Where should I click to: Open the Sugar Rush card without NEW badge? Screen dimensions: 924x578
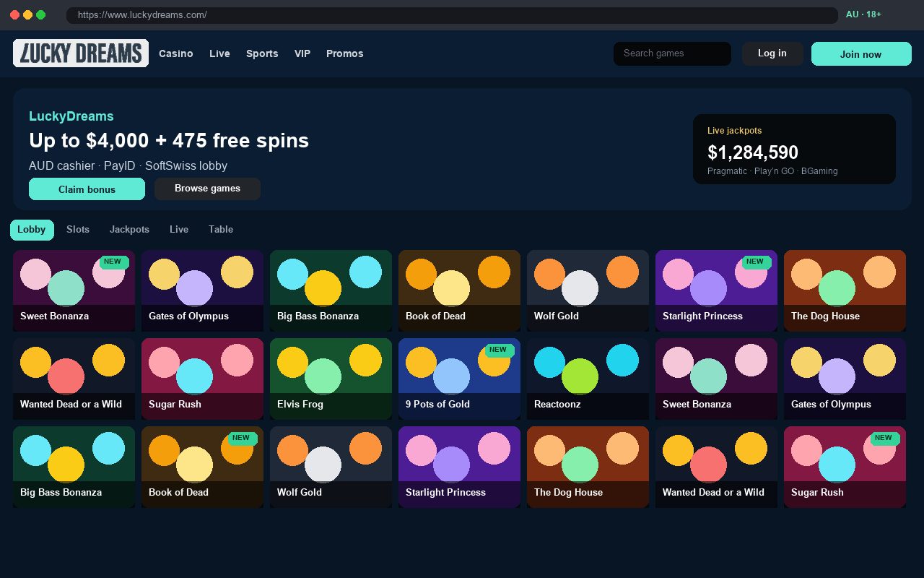[x=202, y=379]
